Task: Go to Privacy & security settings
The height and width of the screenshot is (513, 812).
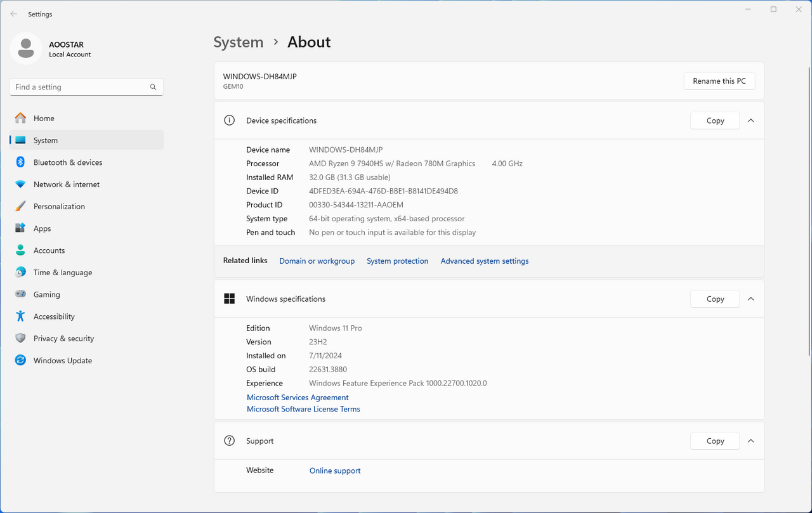Action: (87, 339)
